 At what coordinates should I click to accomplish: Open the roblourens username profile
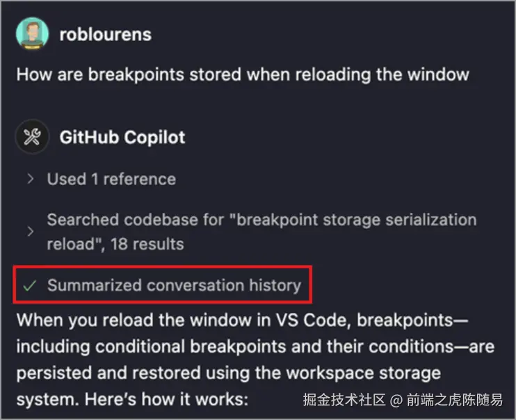coord(105,35)
